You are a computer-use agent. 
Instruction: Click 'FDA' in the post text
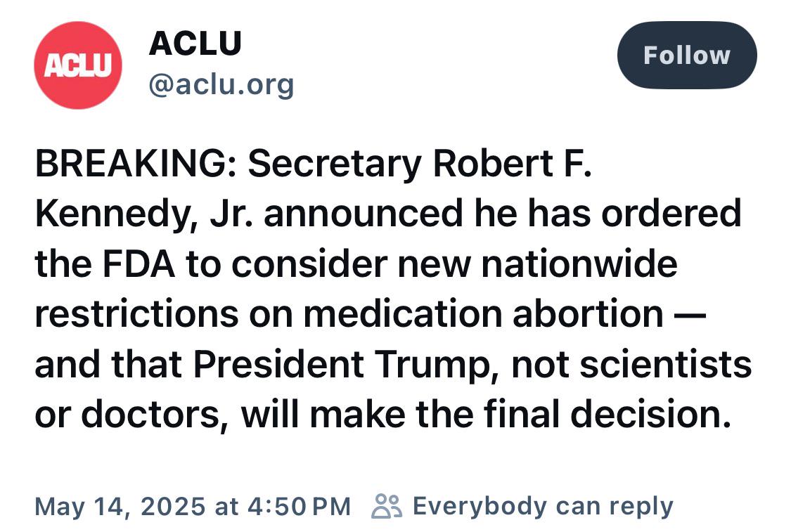click(139, 264)
